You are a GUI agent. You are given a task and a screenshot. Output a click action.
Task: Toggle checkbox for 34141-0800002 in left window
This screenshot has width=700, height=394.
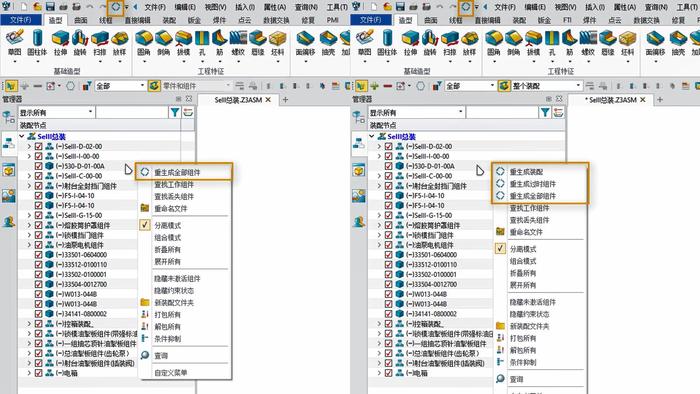tap(38, 314)
